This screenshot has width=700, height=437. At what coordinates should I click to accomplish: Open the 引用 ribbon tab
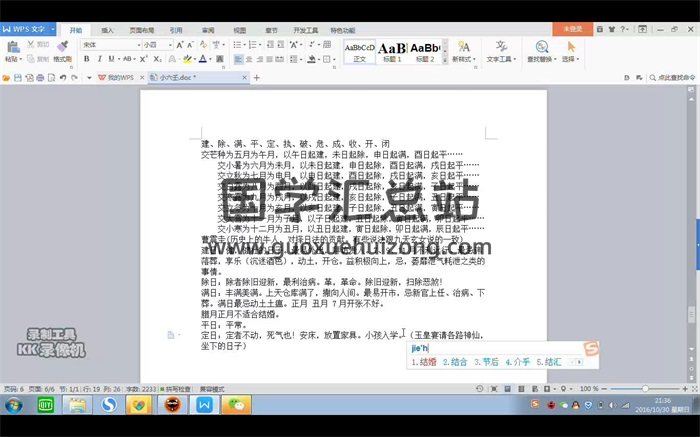176,30
